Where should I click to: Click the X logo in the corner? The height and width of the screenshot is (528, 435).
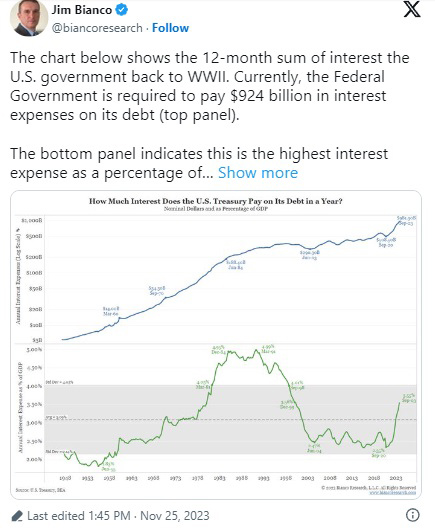(412, 10)
